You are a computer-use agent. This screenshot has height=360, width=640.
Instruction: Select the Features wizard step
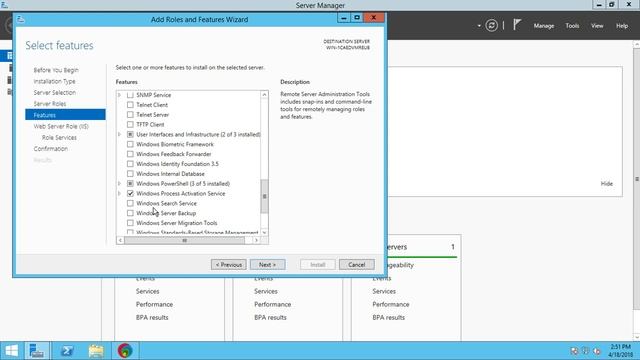[65, 115]
